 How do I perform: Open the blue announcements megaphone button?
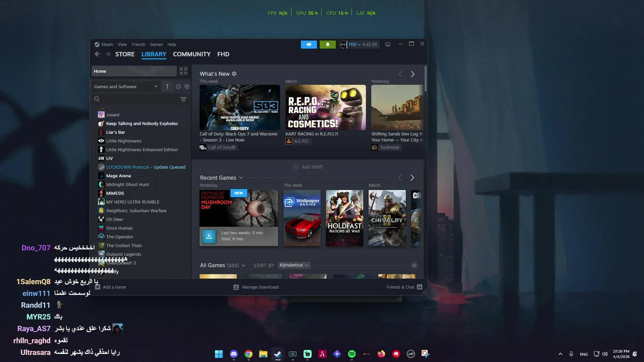309,44
